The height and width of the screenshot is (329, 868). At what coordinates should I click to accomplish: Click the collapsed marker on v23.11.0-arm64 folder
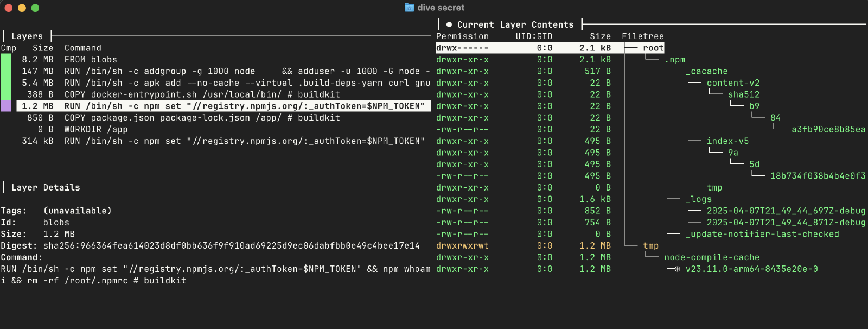(x=677, y=269)
